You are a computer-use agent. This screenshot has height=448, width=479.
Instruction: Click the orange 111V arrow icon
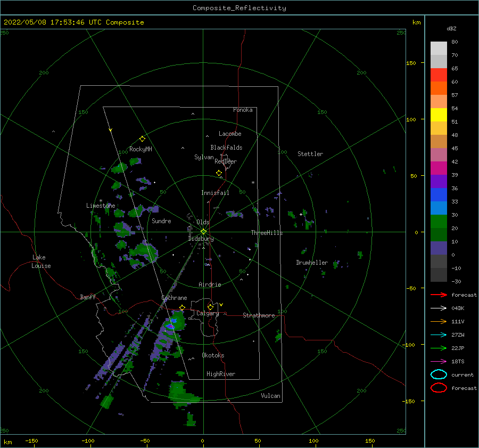(439, 321)
